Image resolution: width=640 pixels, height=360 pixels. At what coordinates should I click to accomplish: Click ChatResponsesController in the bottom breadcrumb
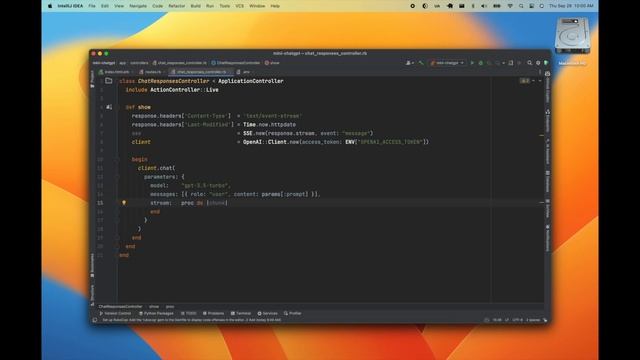point(120,307)
